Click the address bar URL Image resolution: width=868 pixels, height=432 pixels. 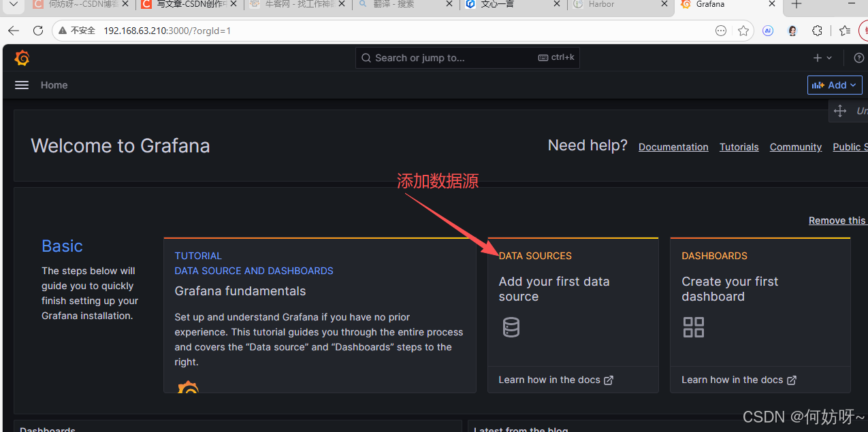coord(167,31)
